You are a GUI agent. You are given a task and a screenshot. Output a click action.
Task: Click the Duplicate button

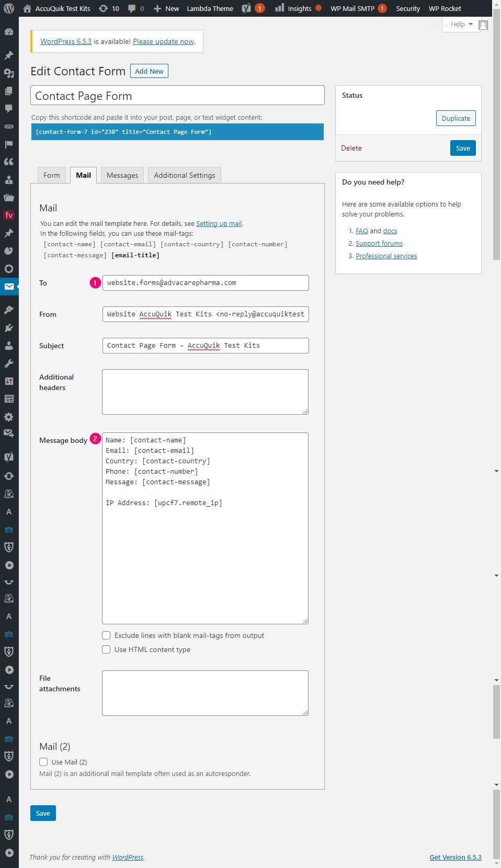(x=456, y=118)
